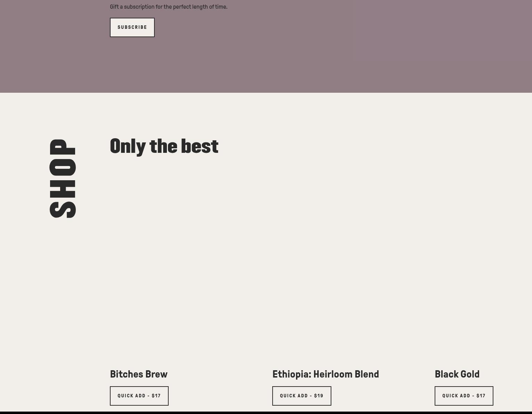
Task: Quick add Ethiopia: Heirloom Blend for $19
Action: 301,396
